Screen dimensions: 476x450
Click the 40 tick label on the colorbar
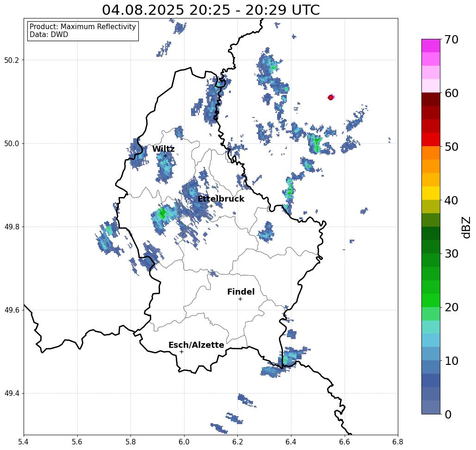point(451,200)
